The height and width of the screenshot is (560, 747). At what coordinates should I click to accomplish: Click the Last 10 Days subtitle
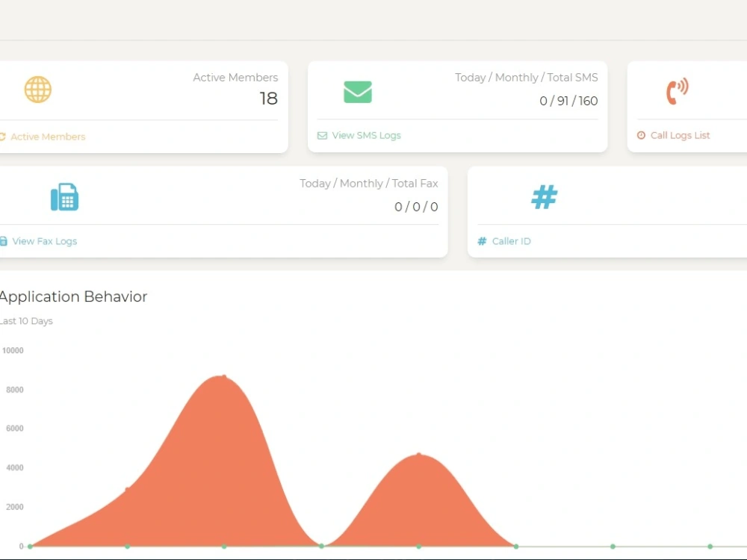click(26, 321)
